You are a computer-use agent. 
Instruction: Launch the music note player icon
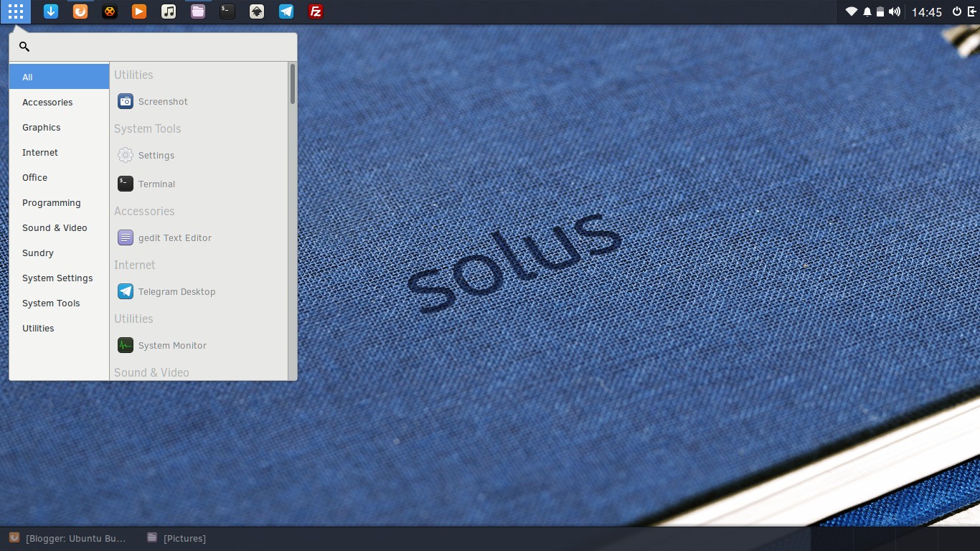tap(169, 11)
